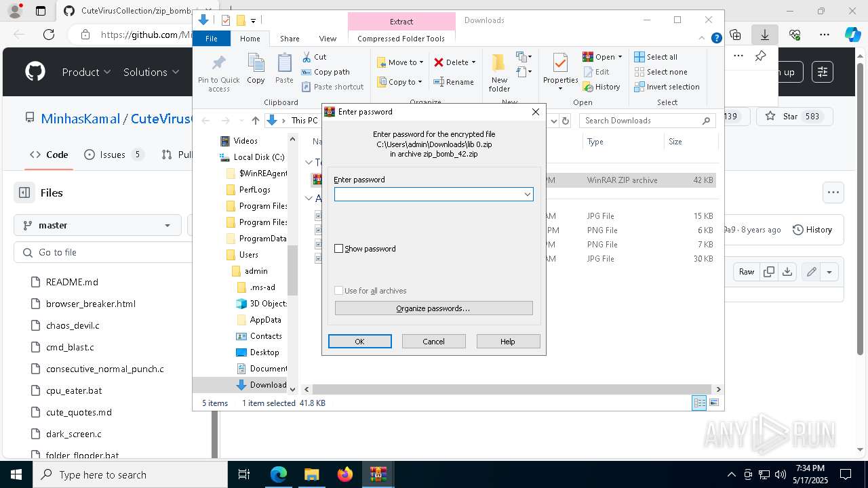Click Cancel in password dialog
The width and height of the screenshot is (868, 488).
click(x=434, y=342)
